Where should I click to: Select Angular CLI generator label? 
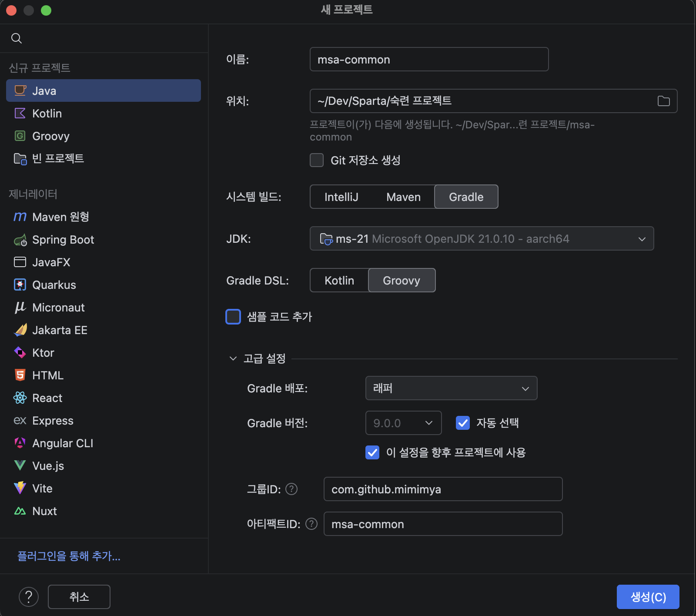[x=63, y=443]
